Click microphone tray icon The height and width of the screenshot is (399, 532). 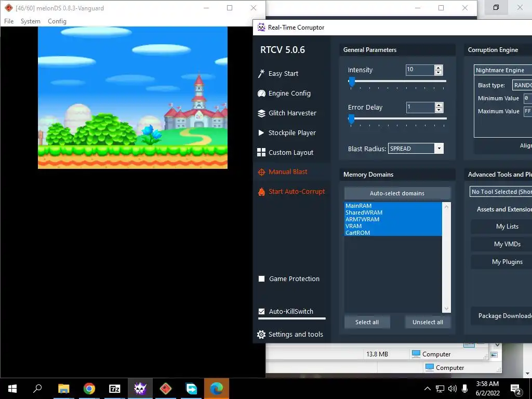point(465,389)
